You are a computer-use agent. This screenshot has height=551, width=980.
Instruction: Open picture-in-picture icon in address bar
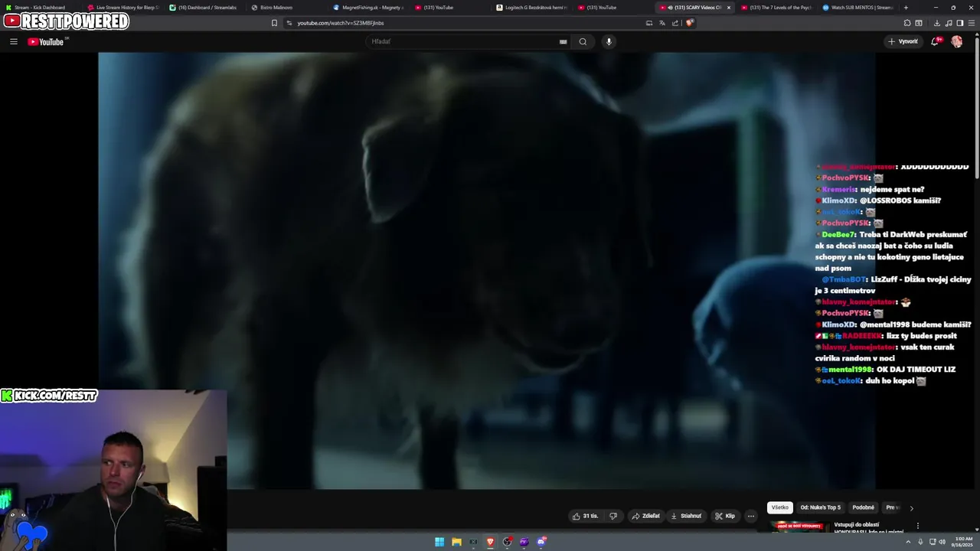pos(649,23)
